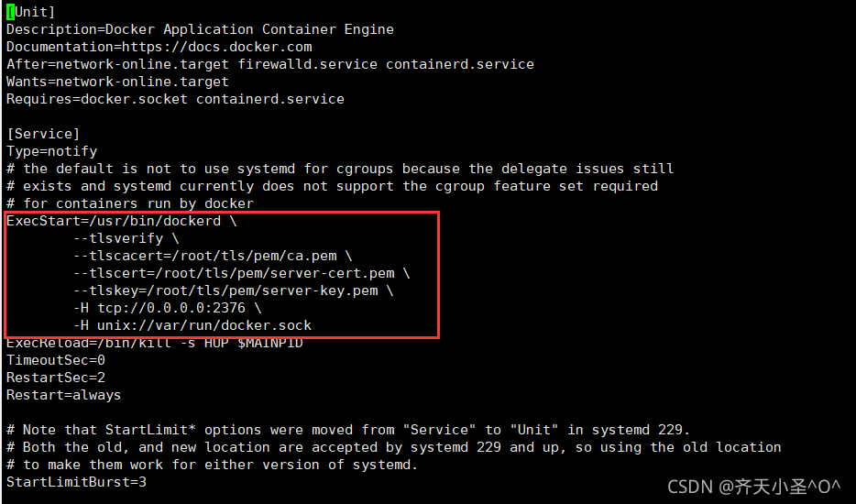
Task: Click the [Service] section header
Action: click(43, 134)
